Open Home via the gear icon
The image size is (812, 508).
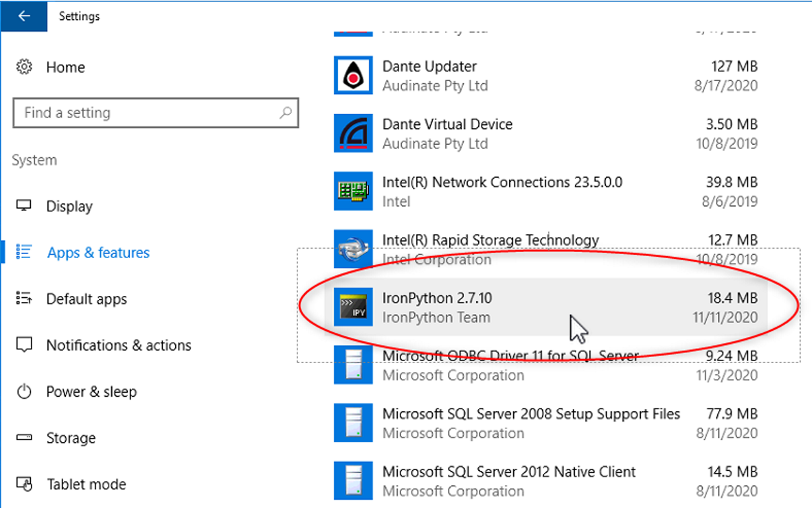[x=25, y=67]
